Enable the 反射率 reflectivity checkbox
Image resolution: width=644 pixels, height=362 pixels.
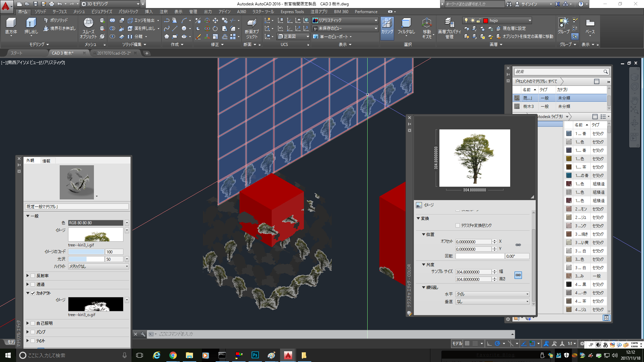[x=33, y=276]
